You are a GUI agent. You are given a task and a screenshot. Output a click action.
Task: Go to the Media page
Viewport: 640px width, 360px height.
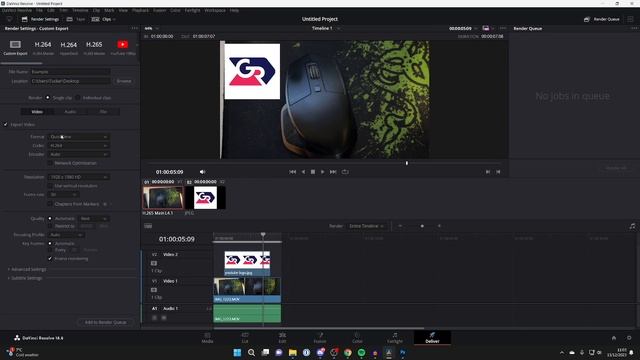point(207,338)
